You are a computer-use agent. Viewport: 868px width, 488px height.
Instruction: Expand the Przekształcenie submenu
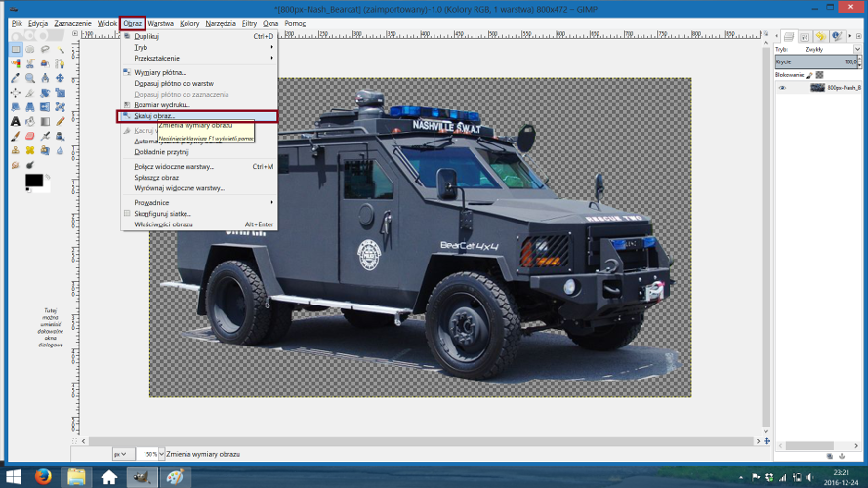click(x=199, y=59)
